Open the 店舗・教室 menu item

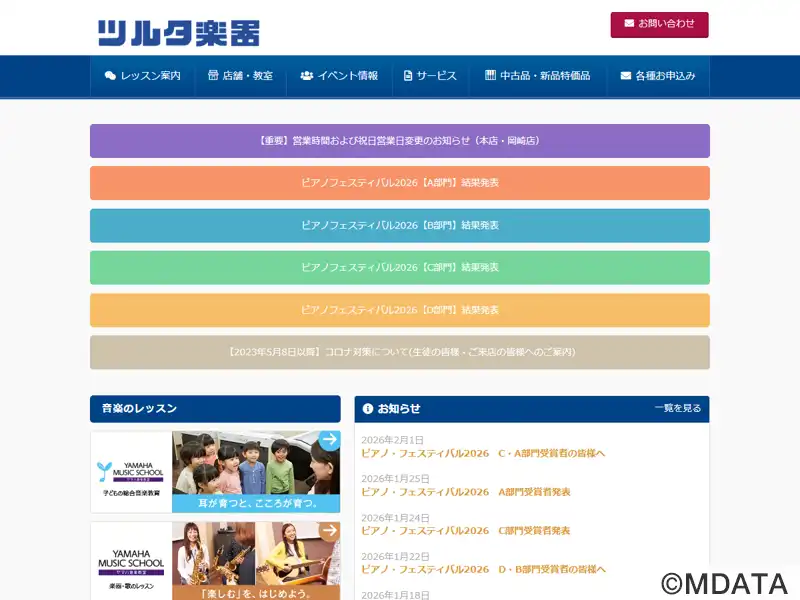tap(240, 76)
